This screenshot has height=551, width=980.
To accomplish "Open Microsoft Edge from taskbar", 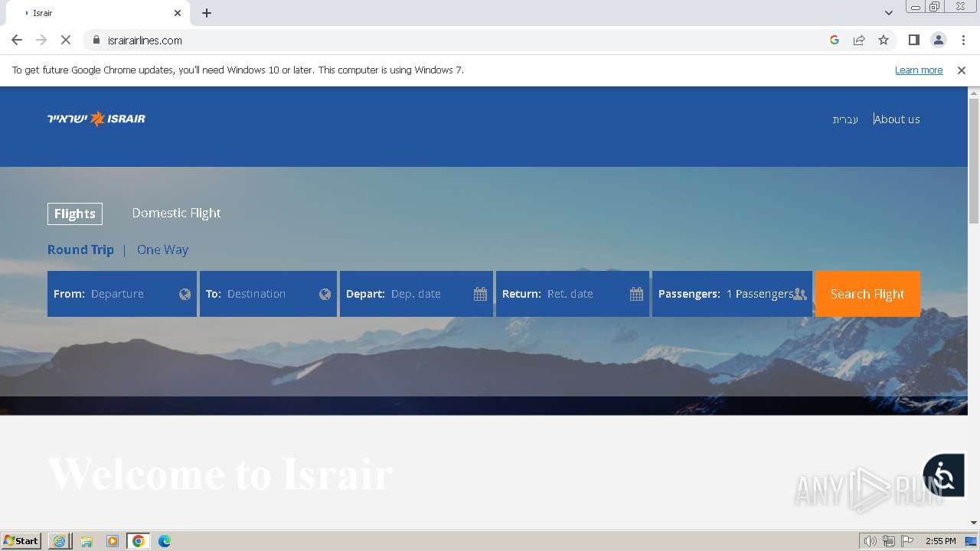I will [165, 541].
